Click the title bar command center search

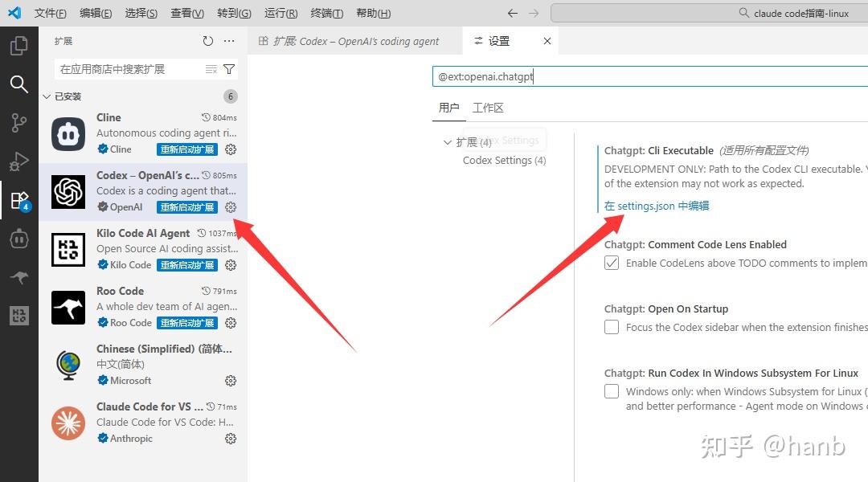(710, 13)
